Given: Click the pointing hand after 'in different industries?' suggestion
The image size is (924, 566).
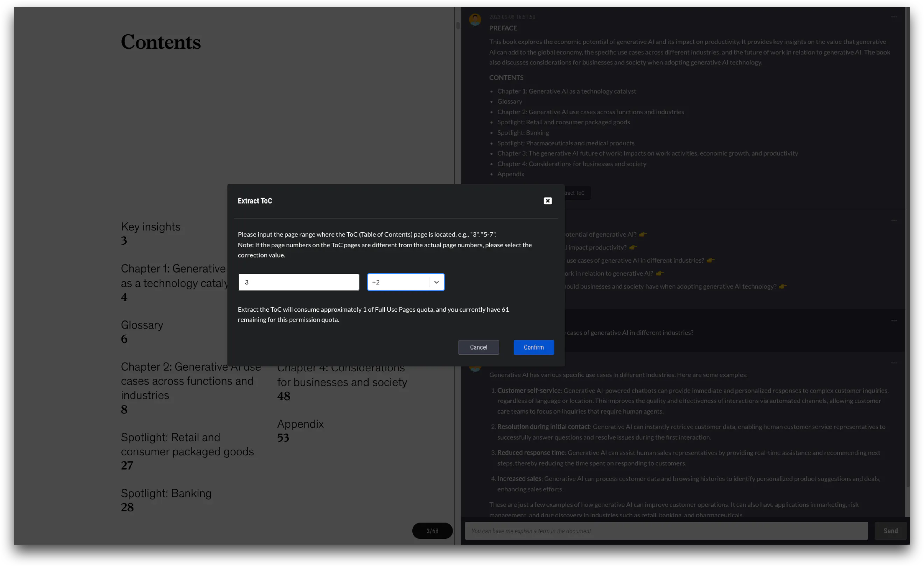Looking at the screenshot, I should (x=710, y=261).
